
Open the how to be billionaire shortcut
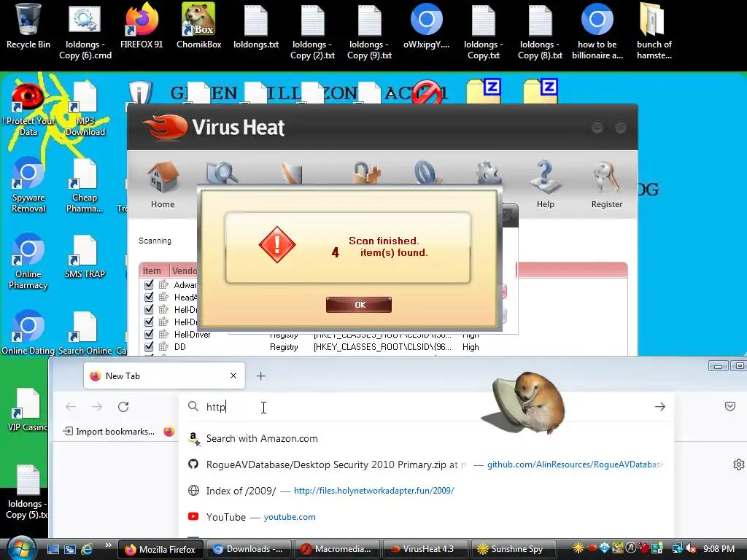click(597, 31)
